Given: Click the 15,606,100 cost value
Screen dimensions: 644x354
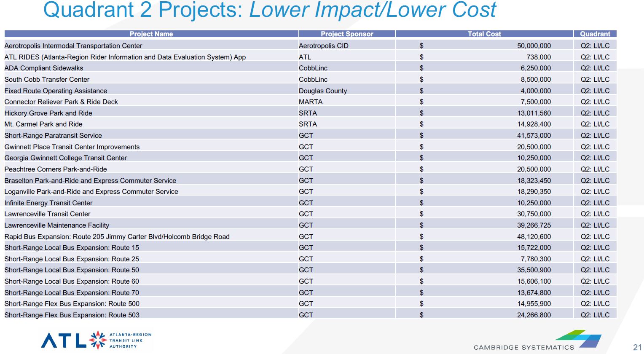Looking at the screenshot, I should tap(534, 281).
